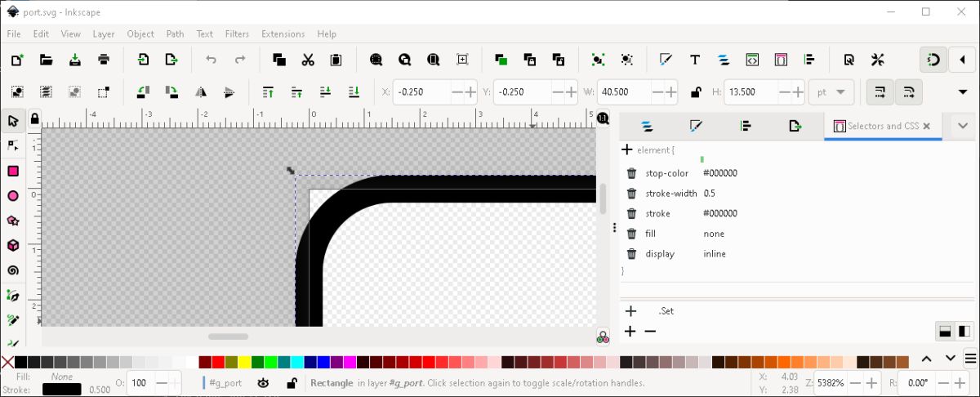Open the palette options hamburger menu
The height and width of the screenshot is (397, 980).
tap(970, 358)
